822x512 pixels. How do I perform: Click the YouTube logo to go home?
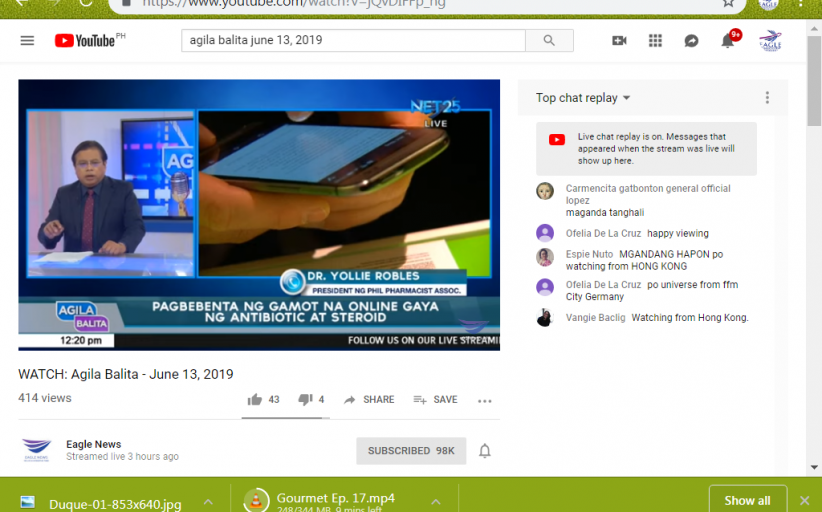pyautogui.click(x=85, y=40)
